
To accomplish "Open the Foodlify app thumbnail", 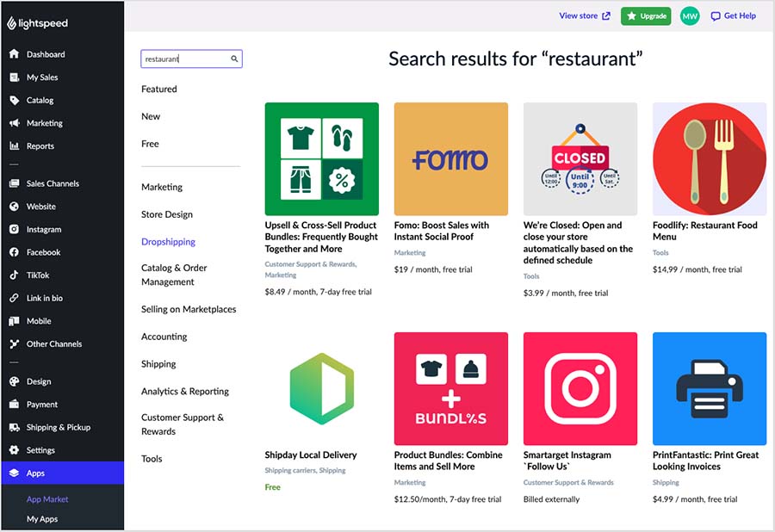I will tap(710, 159).
